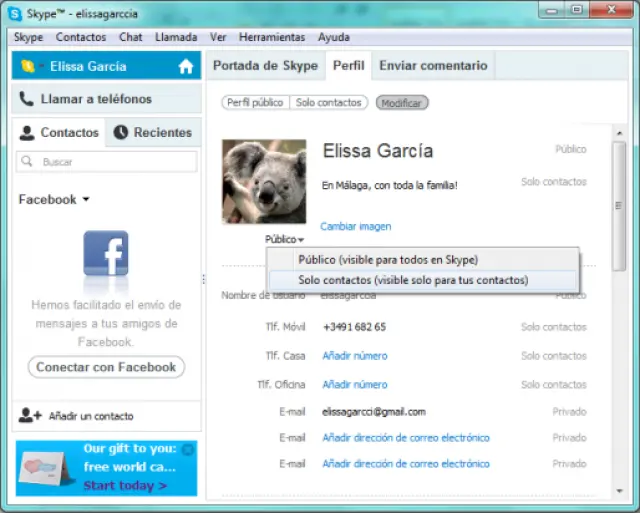The width and height of the screenshot is (640, 513).
Task: Click the vertical scrollbar thumb
Action: [619, 206]
